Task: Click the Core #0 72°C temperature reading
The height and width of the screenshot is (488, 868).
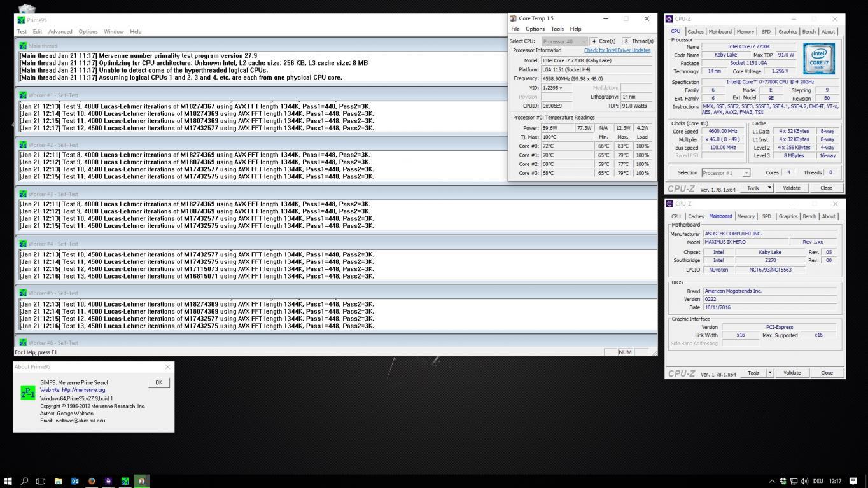Action: [x=567, y=146]
